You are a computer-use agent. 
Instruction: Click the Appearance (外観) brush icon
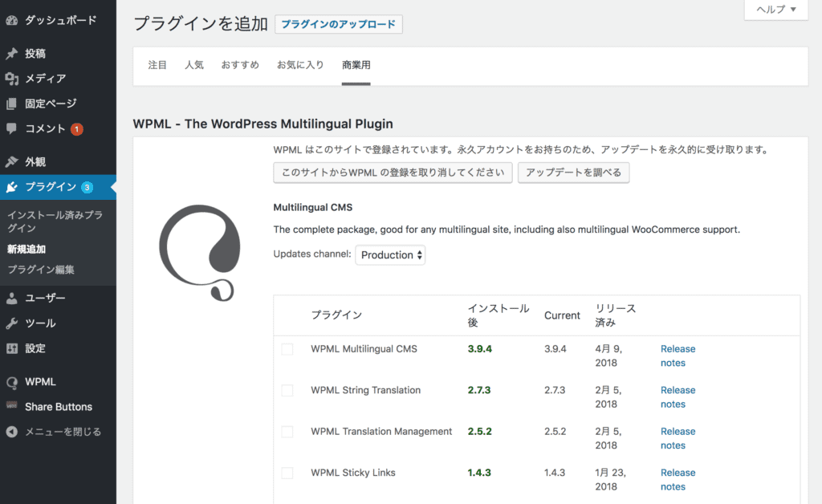[11, 162]
